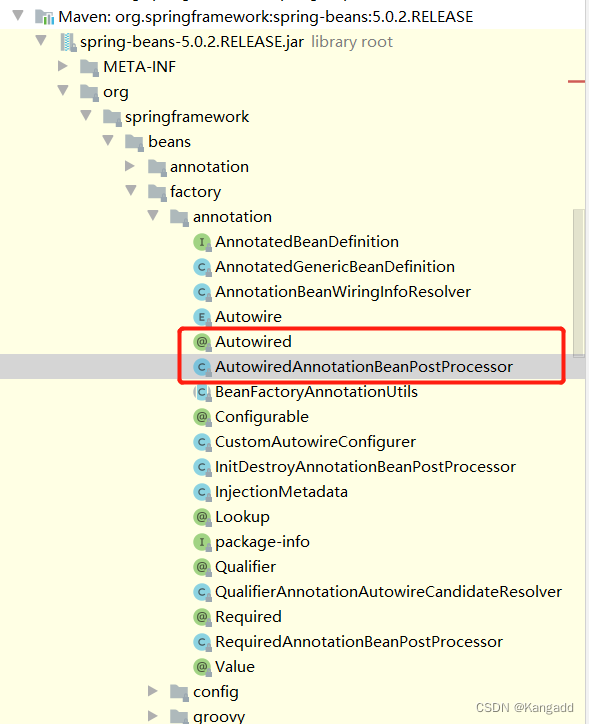589x724 pixels.
Task: Select AutowiredAnnotationBeanPostProcessor class
Action: click(x=364, y=367)
